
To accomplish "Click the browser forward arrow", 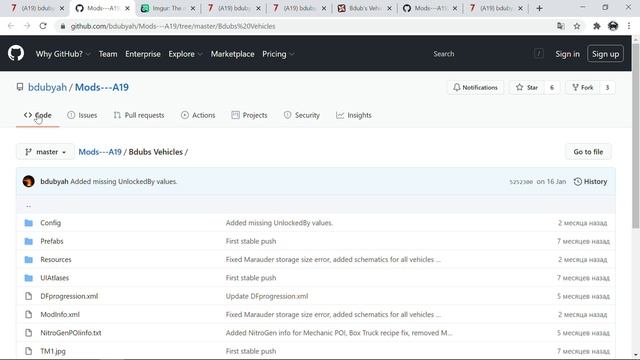I will [x=27, y=26].
